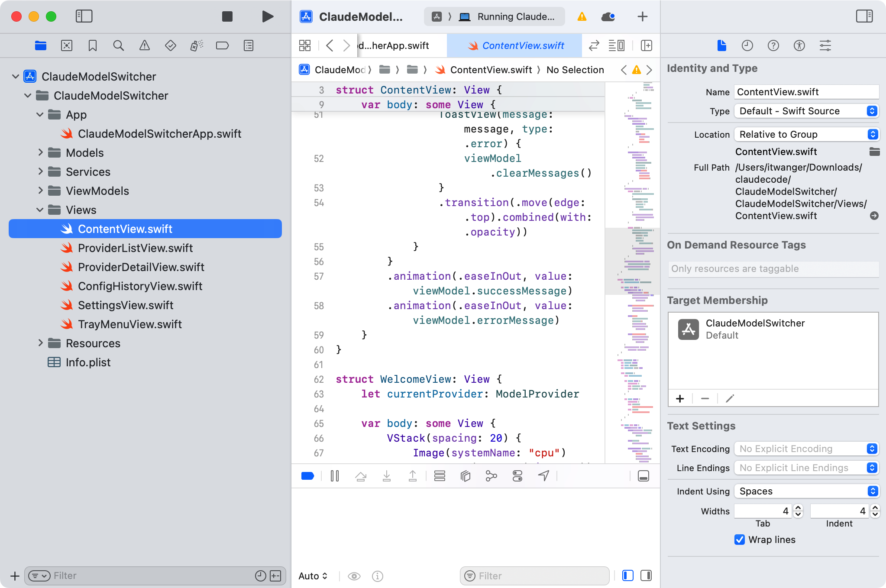The image size is (886, 588).
Task: Open the History inspector clock icon
Action: [747, 45]
